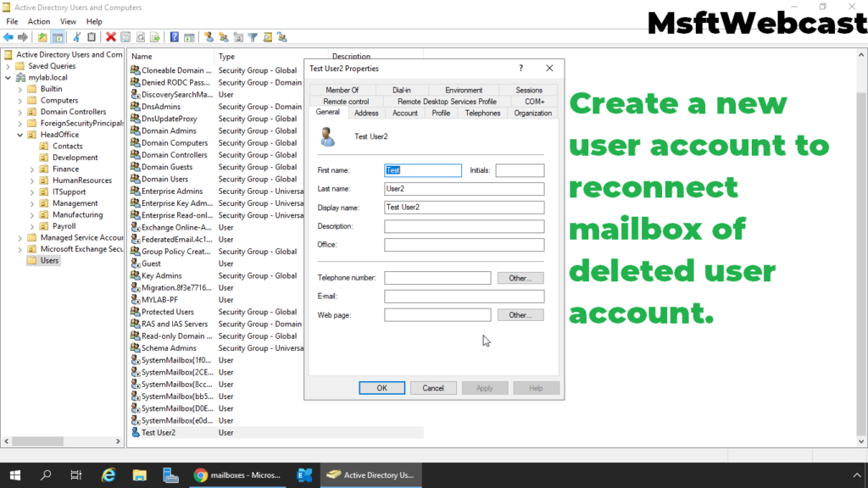This screenshot has width=868, height=488.
Task: Click the E-mail input field
Action: tap(464, 297)
